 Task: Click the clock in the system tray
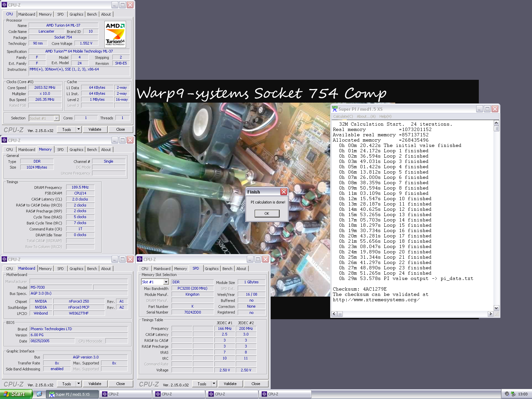tap(523, 394)
